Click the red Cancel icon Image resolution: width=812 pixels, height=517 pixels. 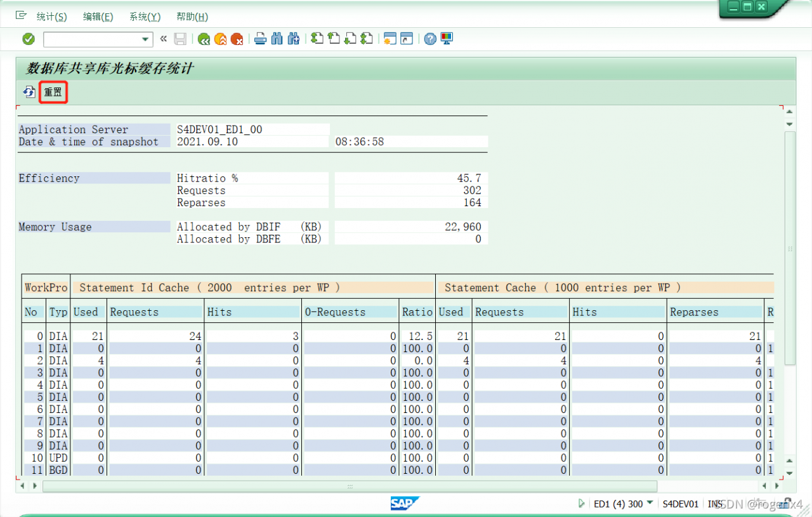237,39
